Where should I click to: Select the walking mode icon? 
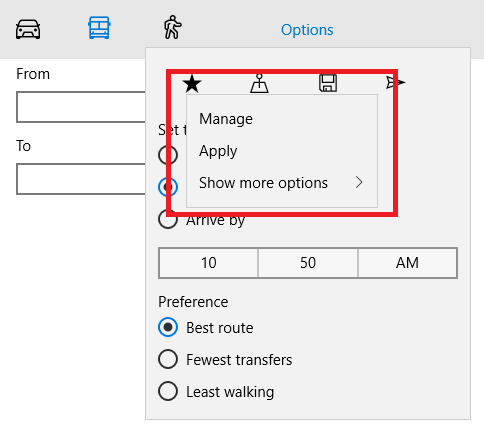[x=172, y=27]
